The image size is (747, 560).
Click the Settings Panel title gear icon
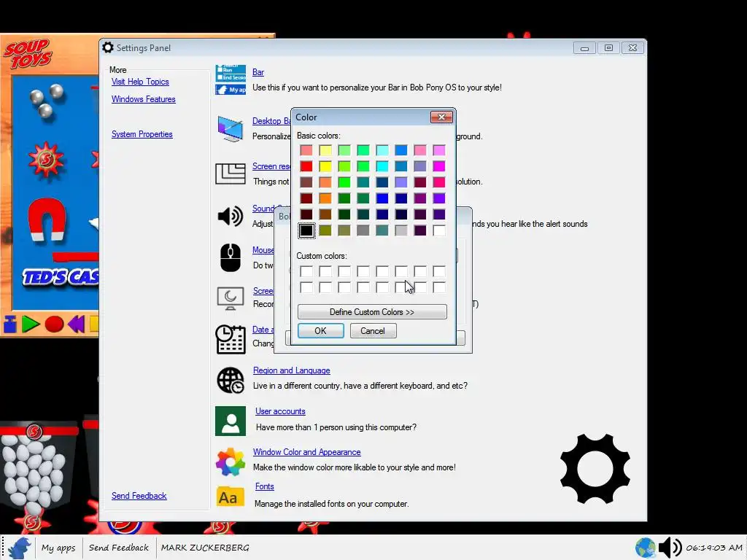tap(108, 47)
